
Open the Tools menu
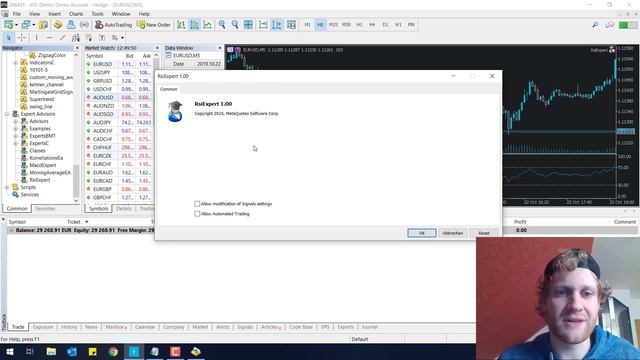(97, 14)
